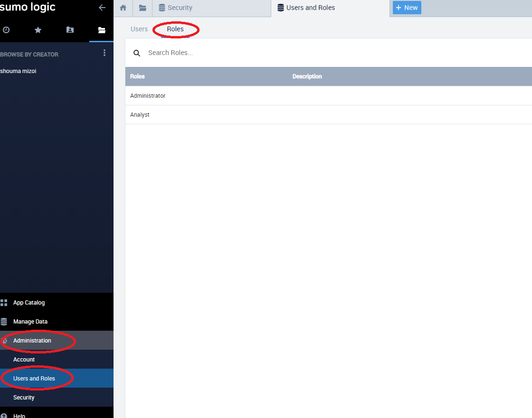Collapse the sidebar with the back arrow
The height and width of the screenshot is (418, 532).
point(102,8)
